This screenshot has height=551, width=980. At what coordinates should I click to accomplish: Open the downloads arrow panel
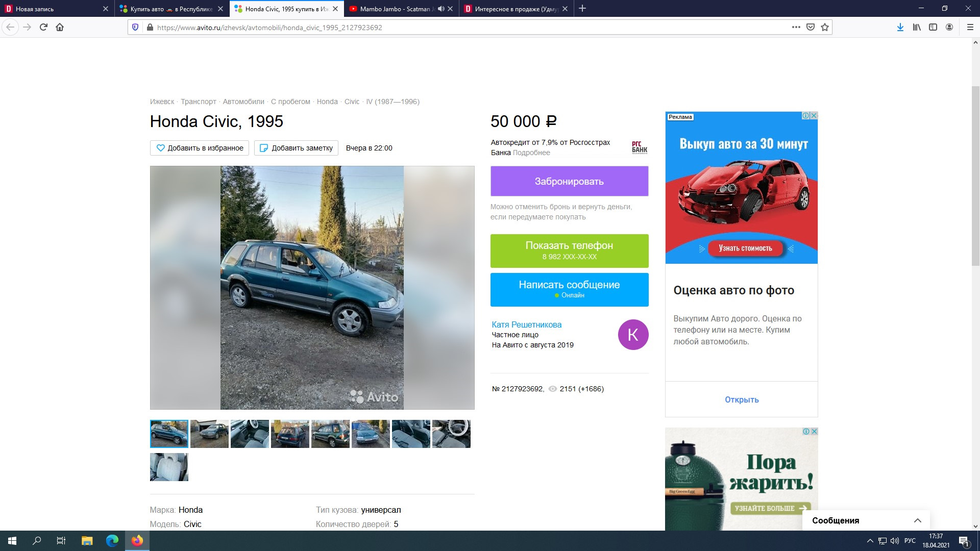(900, 27)
